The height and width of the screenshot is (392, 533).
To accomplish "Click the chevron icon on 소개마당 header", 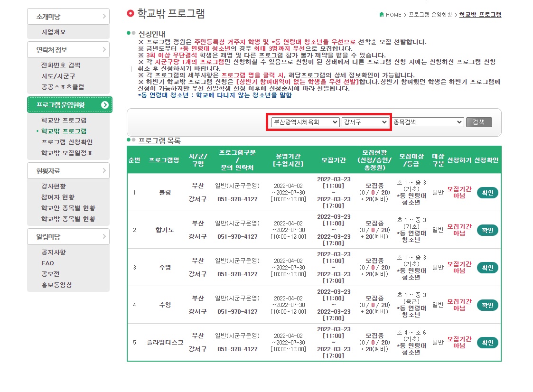I will pyautogui.click(x=104, y=16).
